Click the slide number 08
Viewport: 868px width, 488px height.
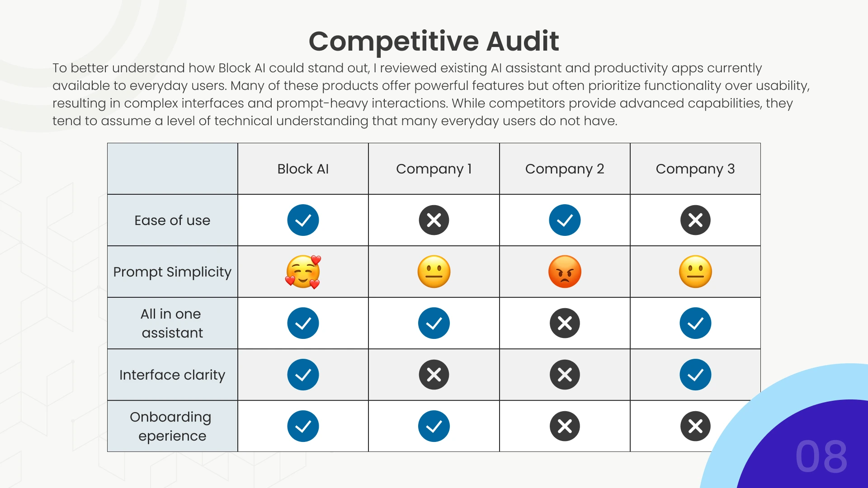click(821, 456)
